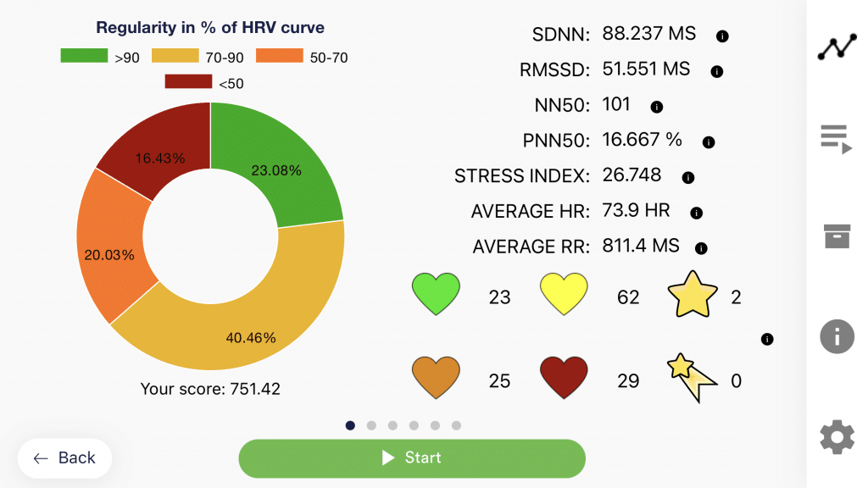Tap the info dot beside the star counts
Image resolution: width=868 pixels, height=488 pixels.
click(767, 339)
